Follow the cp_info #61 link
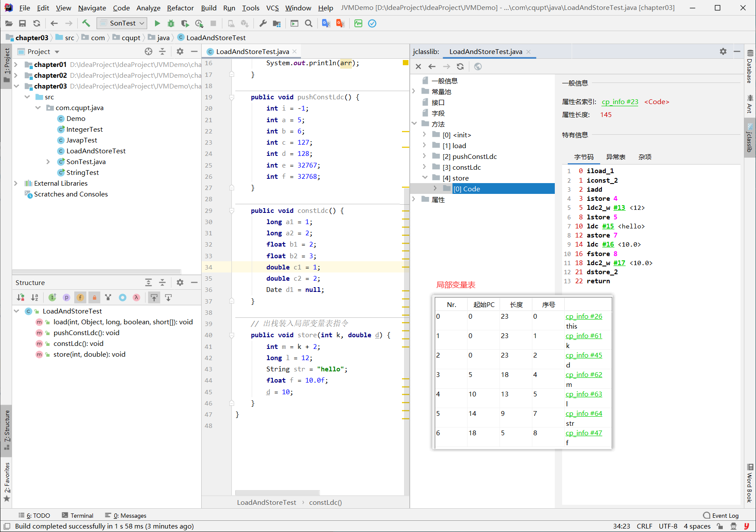 [584, 336]
